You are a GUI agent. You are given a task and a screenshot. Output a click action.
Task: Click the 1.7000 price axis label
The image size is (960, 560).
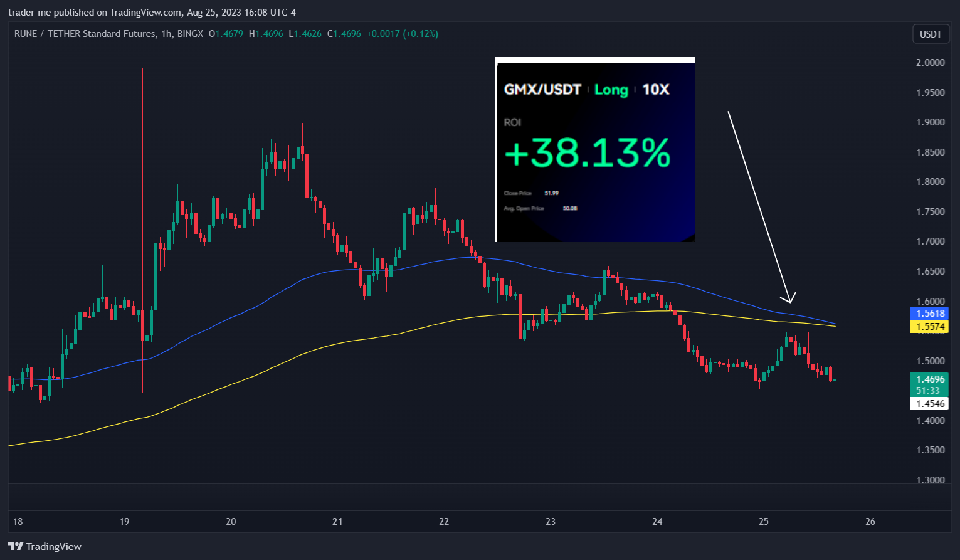tap(931, 241)
